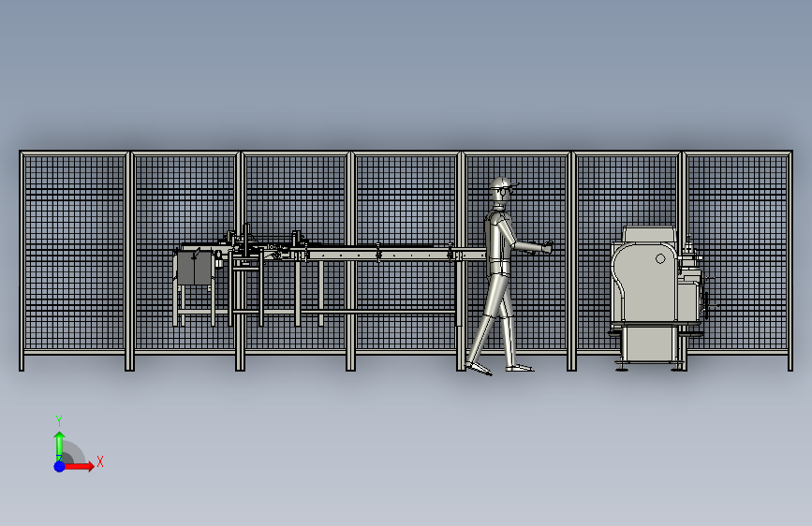
Task: Click the red X axis arrow of the triad
Action: (79, 466)
